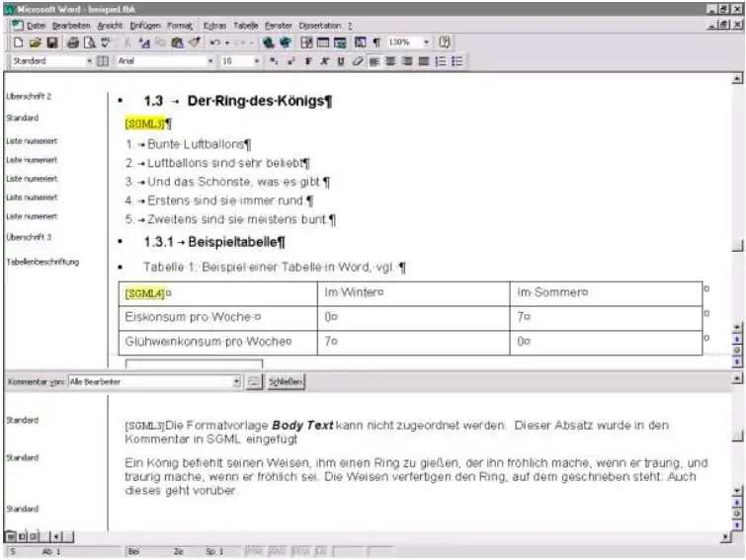The height and width of the screenshot is (560, 746).
Task: Toggle Underline formatting
Action: point(338,61)
